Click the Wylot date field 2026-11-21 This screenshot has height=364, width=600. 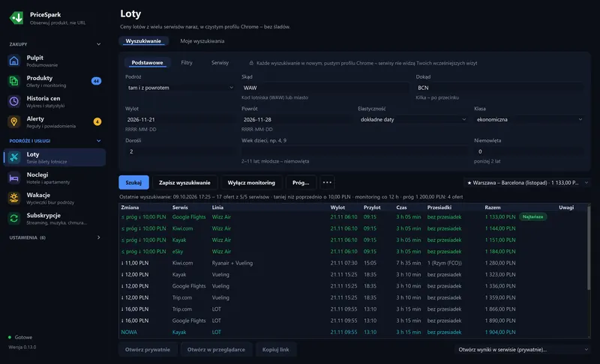coord(180,120)
